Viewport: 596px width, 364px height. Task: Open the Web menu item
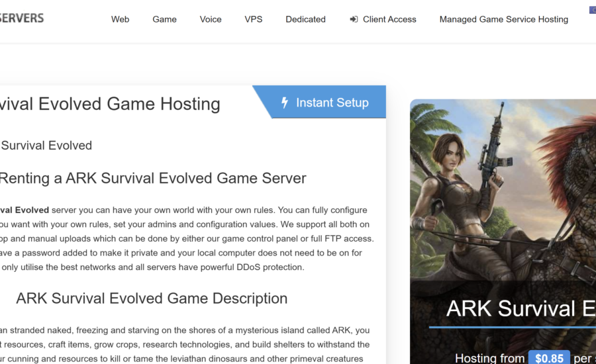120,19
